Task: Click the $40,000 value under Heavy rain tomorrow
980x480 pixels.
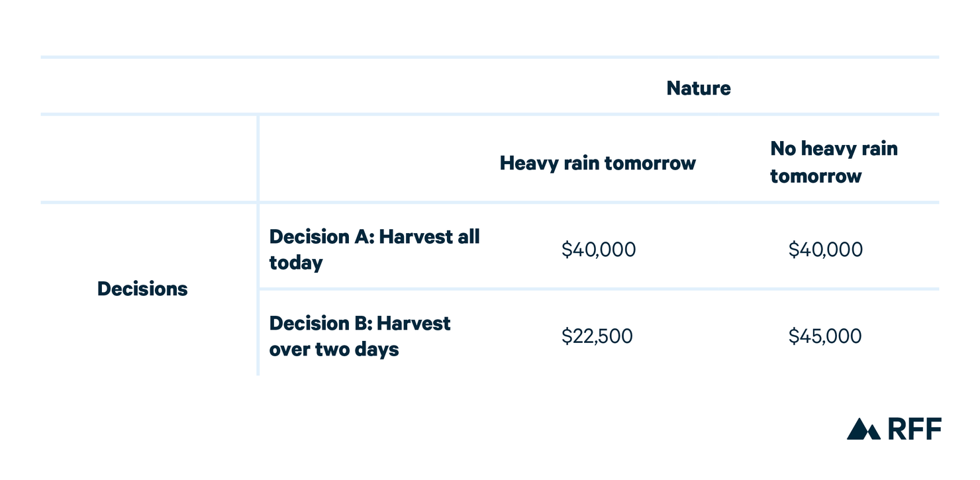Action: coord(599,250)
